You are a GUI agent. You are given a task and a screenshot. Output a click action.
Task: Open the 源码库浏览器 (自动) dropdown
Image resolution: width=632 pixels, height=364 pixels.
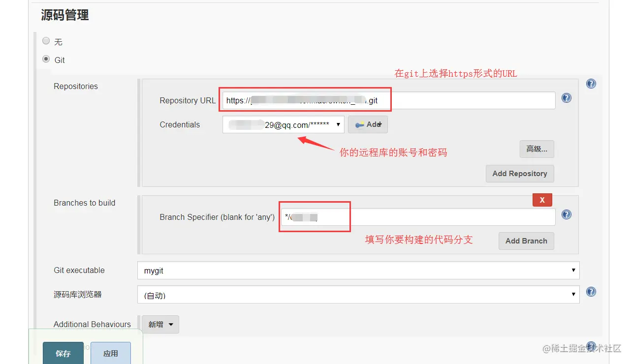358,295
